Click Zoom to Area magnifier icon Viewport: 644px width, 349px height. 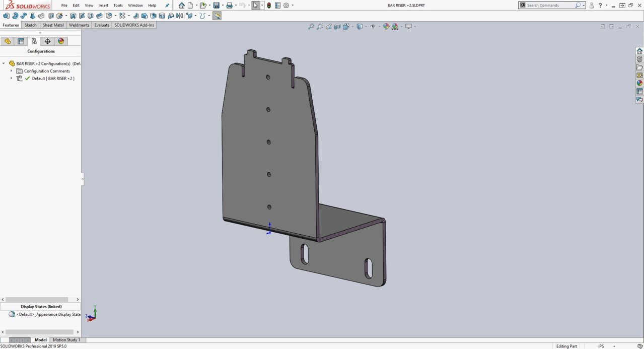coord(320,27)
